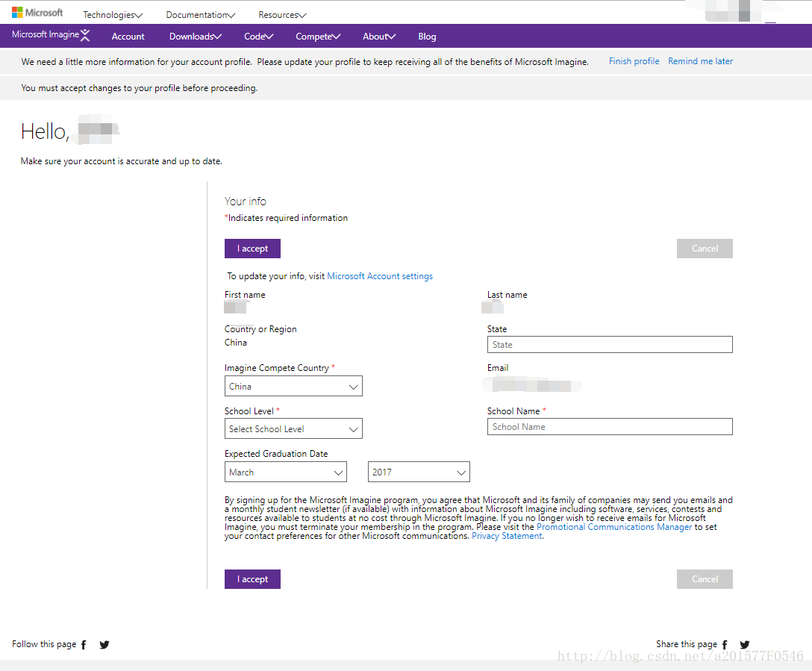The height and width of the screenshot is (671, 812).
Task: Open the Code menu
Action: pyautogui.click(x=258, y=37)
